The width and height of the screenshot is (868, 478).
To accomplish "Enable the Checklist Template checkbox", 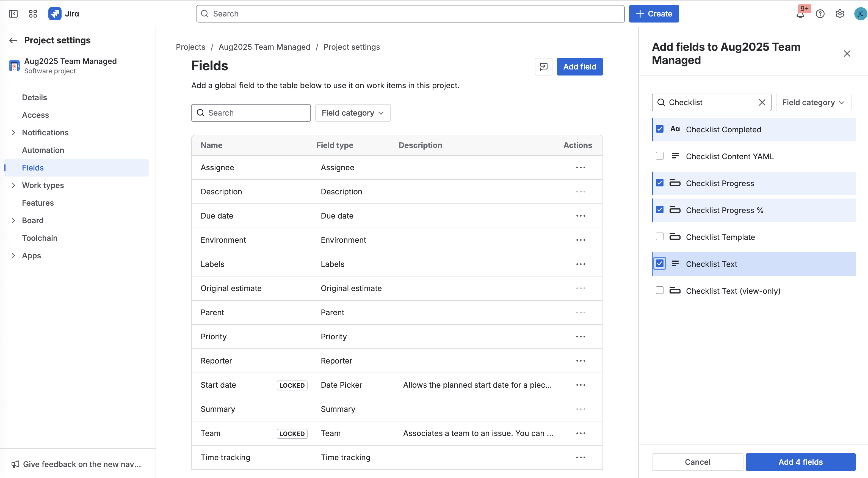I will coord(659,237).
